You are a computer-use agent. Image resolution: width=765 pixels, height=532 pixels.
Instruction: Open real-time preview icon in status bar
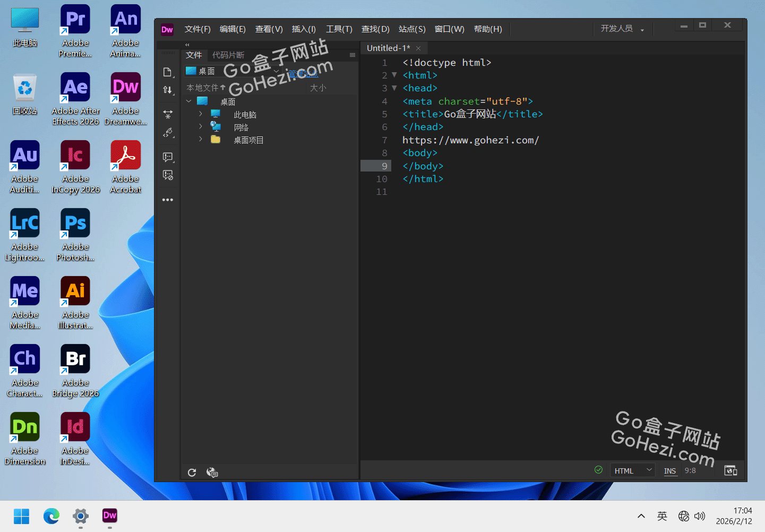click(x=731, y=470)
